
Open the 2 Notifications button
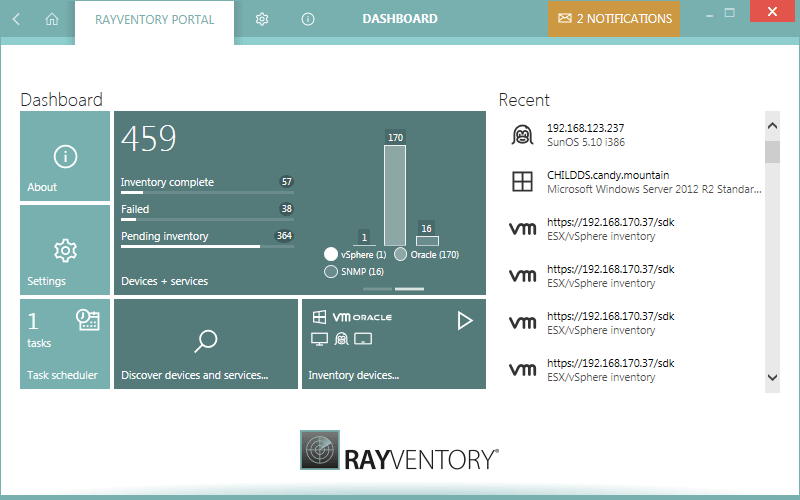coord(614,19)
